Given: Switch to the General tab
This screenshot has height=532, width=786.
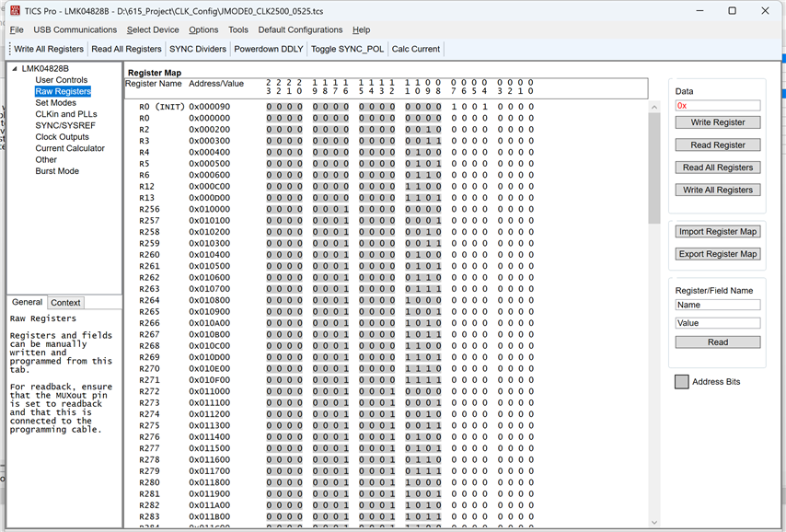Looking at the screenshot, I should click(x=27, y=302).
